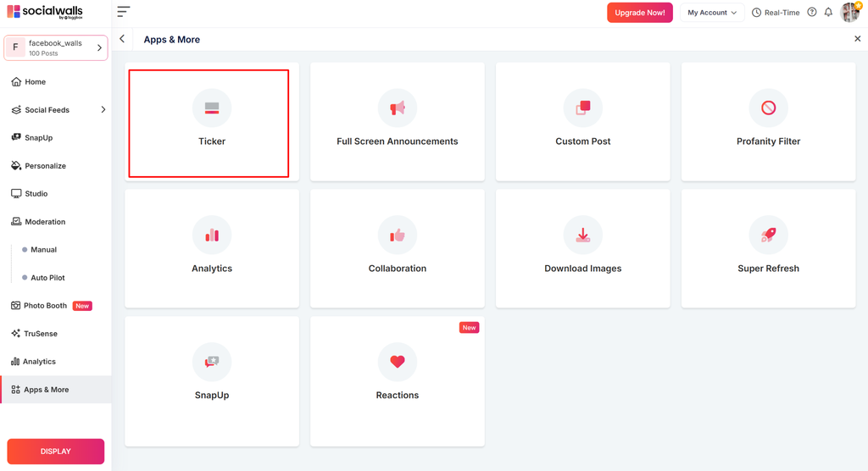
Task: Click the Social Feeds layers icon
Action: pyautogui.click(x=16, y=109)
